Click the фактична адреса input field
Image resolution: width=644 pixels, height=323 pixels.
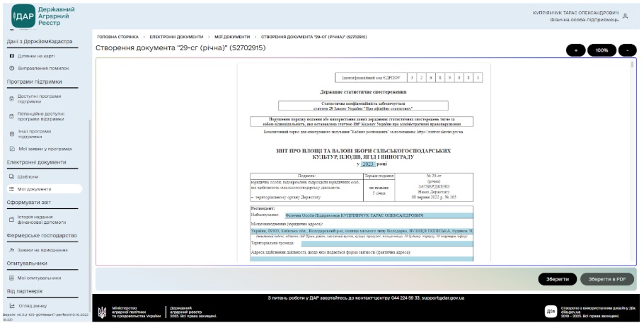362,259
